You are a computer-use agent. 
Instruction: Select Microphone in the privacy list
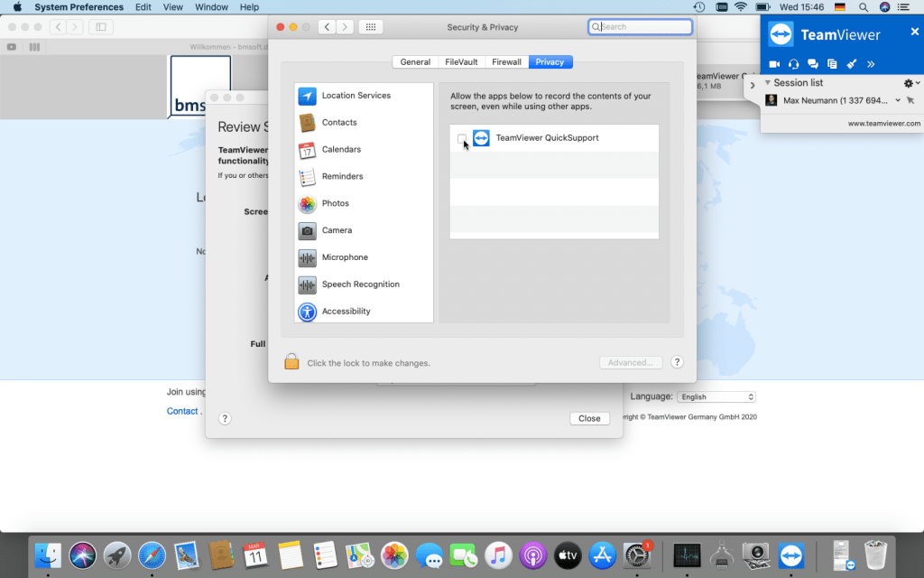[x=364, y=257]
